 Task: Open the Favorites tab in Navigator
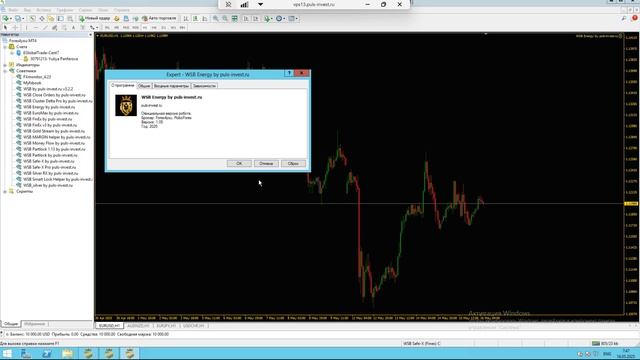click(x=35, y=324)
